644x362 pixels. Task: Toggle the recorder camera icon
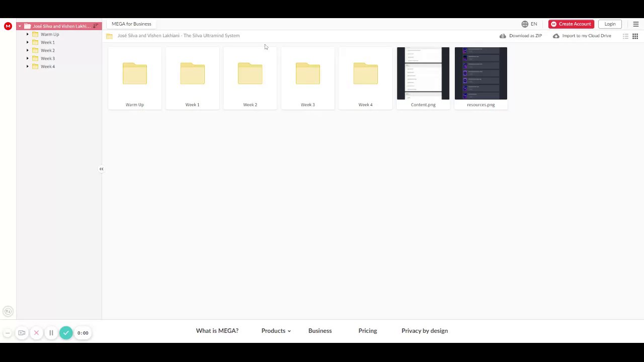click(x=22, y=333)
